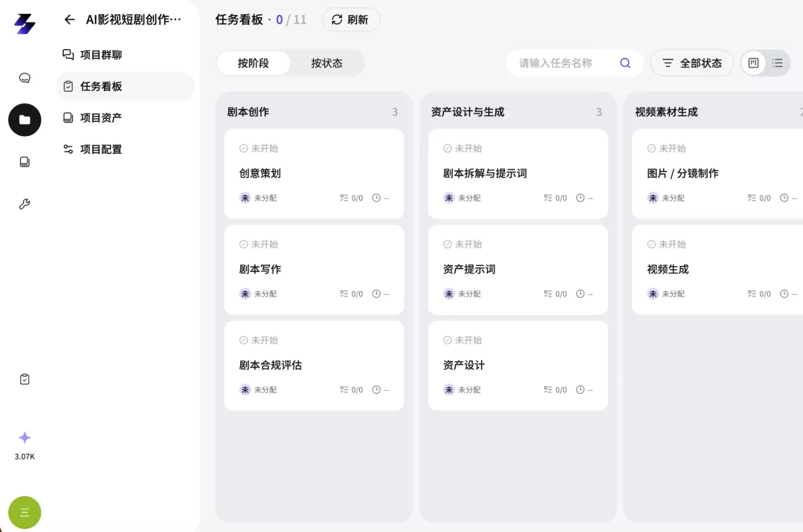803x532 pixels.
Task: Click the 未 avatar on 创意策划 card
Action: click(245, 198)
